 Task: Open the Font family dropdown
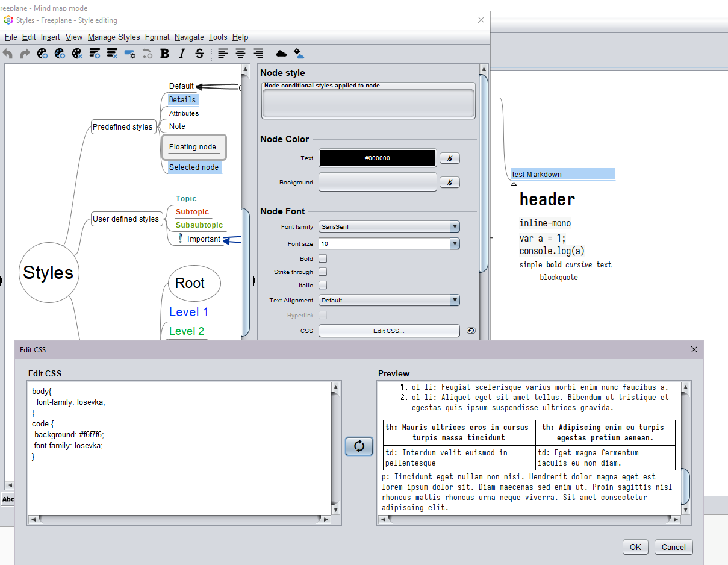pos(455,226)
